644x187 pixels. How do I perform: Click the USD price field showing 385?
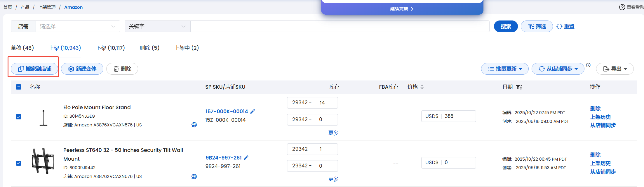point(458,116)
